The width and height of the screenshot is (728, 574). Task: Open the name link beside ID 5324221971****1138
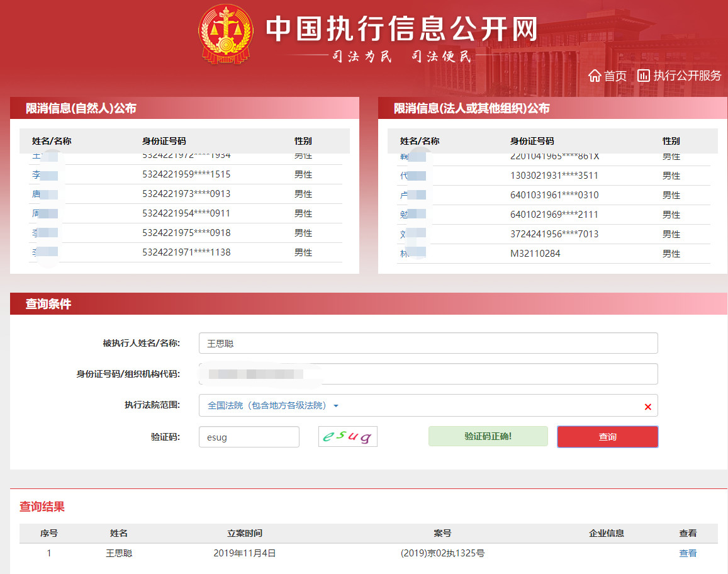pyautogui.click(x=45, y=252)
